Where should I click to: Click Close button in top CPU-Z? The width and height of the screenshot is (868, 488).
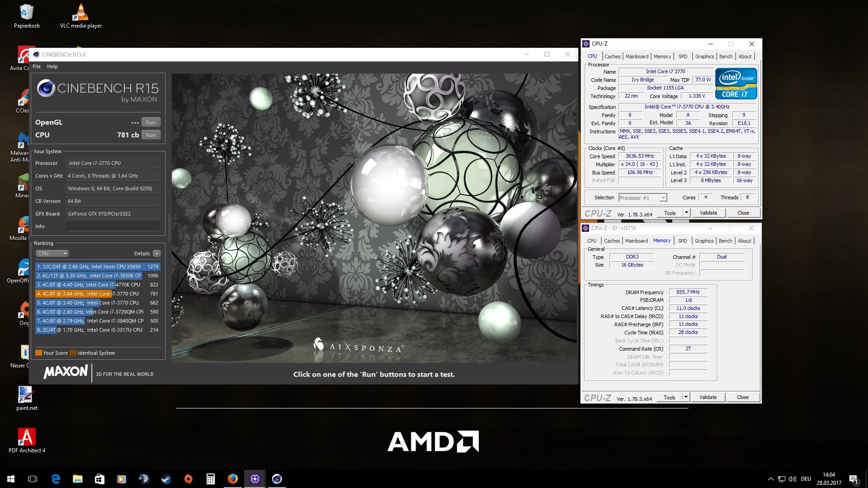(x=743, y=213)
